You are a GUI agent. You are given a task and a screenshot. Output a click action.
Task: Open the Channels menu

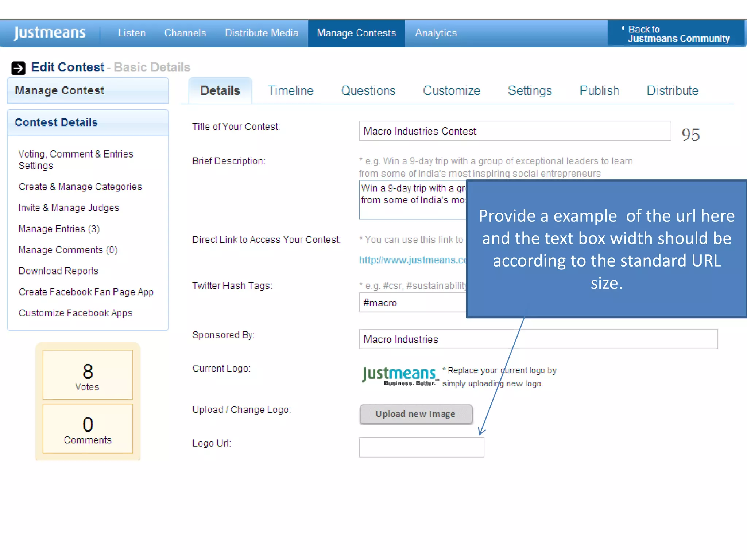[185, 33]
